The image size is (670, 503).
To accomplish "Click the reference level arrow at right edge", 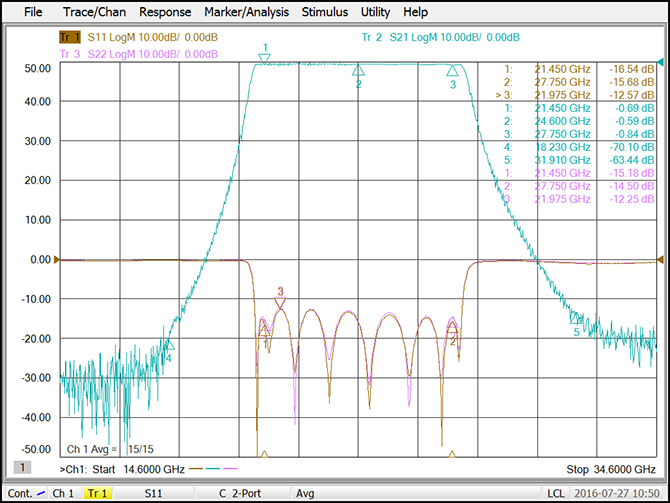I will pyautogui.click(x=660, y=260).
